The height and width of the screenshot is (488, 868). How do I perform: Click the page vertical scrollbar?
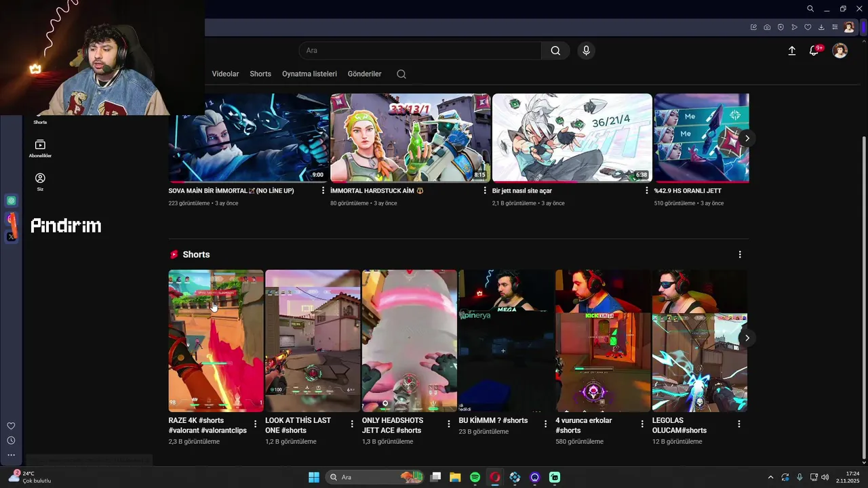point(863,298)
